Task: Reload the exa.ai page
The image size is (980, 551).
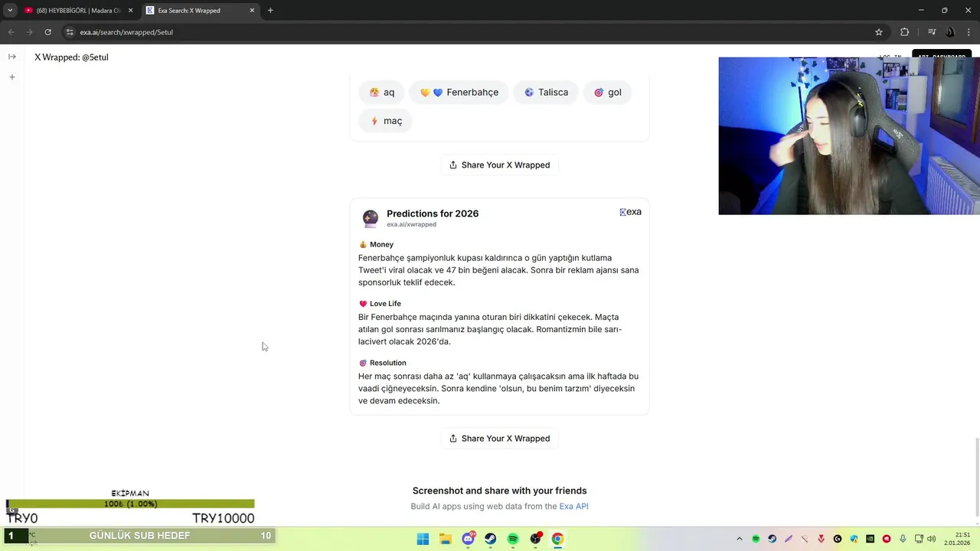Action: tap(47, 32)
